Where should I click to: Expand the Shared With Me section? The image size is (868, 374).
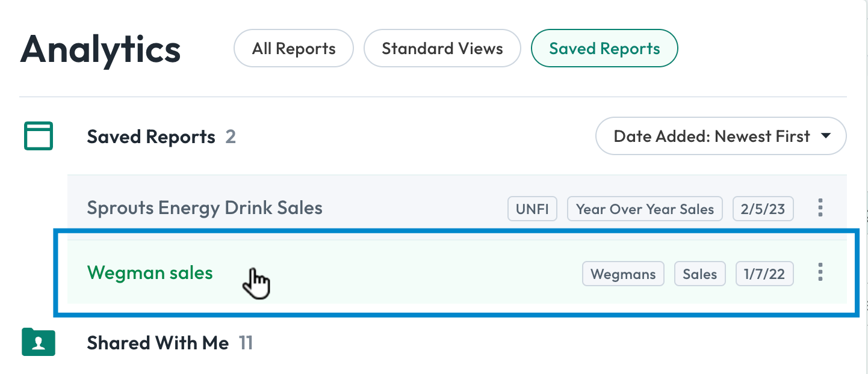[x=158, y=342]
